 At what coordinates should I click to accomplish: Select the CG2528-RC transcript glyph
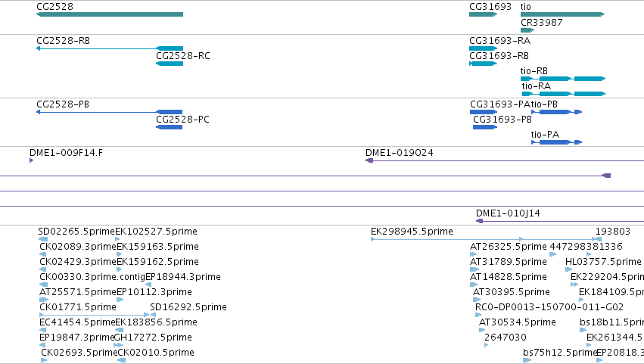click(170, 64)
